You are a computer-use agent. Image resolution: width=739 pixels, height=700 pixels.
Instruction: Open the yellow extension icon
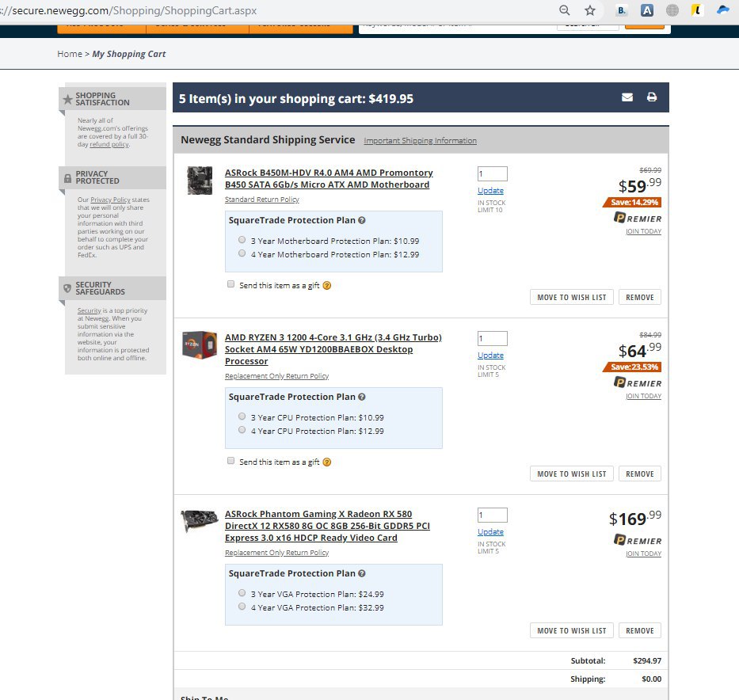697,10
